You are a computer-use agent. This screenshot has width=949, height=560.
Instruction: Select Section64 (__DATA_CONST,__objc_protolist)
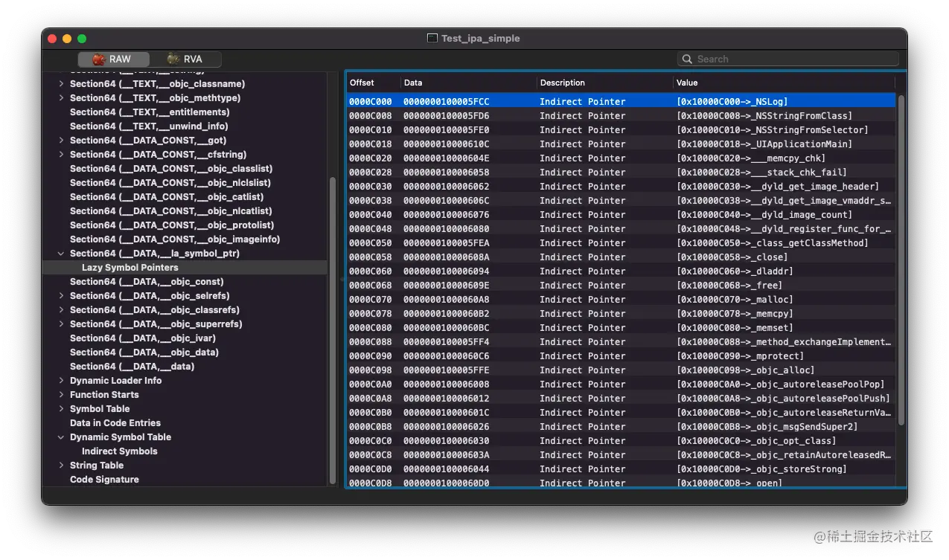click(x=171, y=225)
